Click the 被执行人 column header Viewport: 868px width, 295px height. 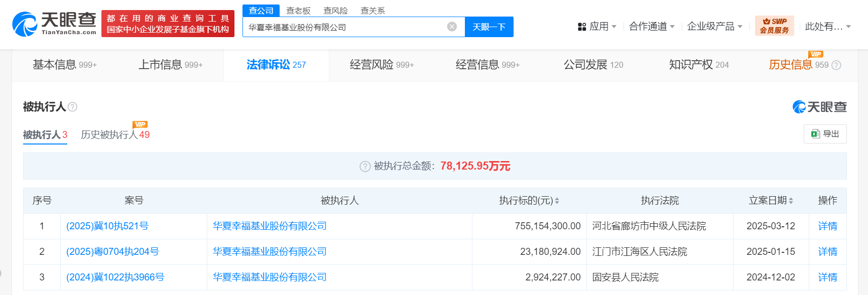coord(339,201)
